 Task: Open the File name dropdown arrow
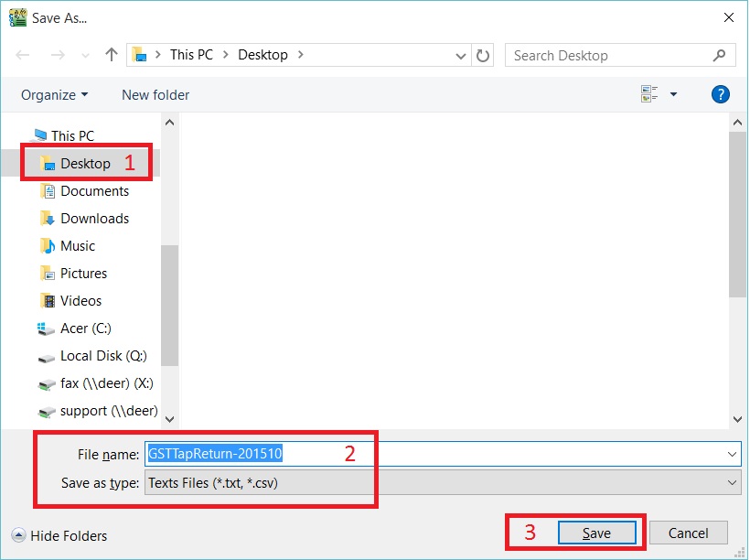(732, 454)
